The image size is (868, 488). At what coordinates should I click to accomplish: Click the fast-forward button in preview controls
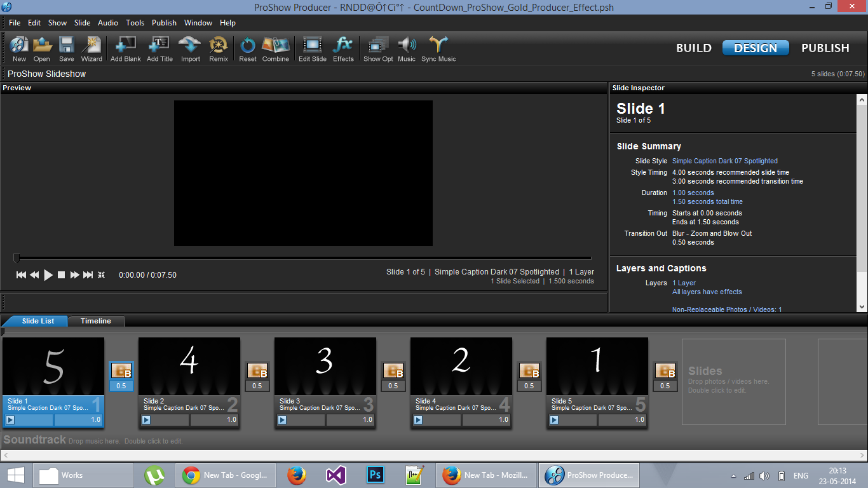pyautogui.click(x=75, y=275)
